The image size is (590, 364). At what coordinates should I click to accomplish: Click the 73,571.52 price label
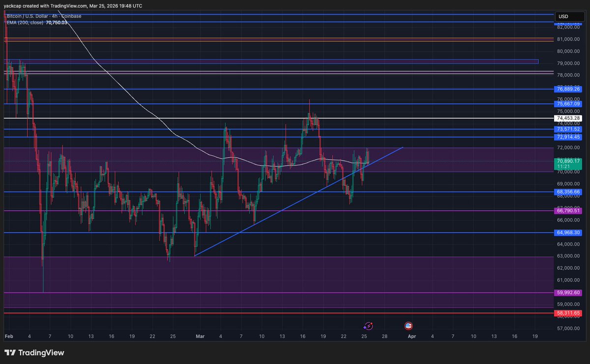[568, 129]
